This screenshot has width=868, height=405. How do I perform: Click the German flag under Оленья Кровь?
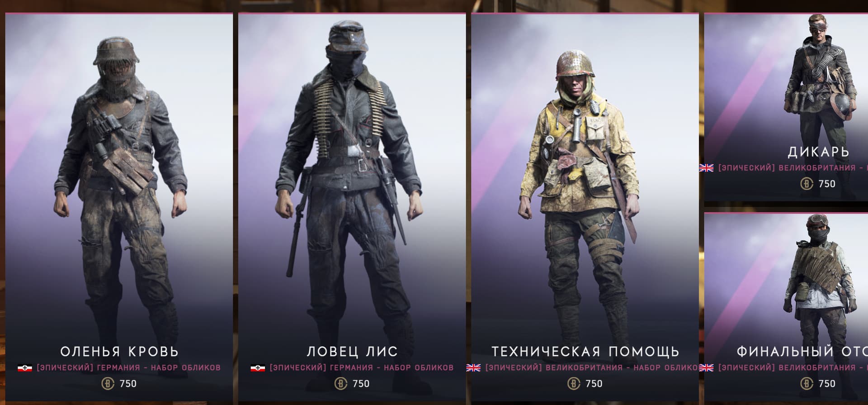point(25,368)
